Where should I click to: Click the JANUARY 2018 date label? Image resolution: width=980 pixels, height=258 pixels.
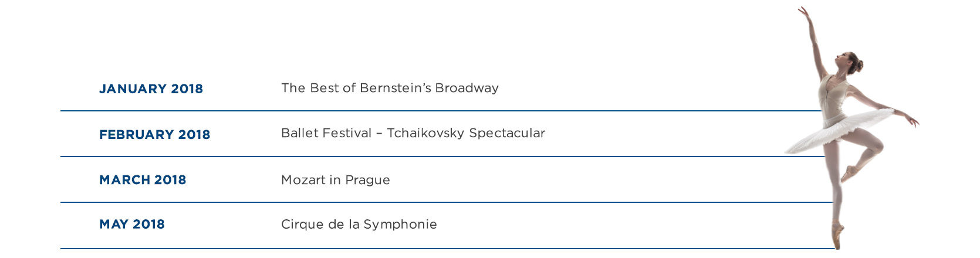tap(151, 89)
